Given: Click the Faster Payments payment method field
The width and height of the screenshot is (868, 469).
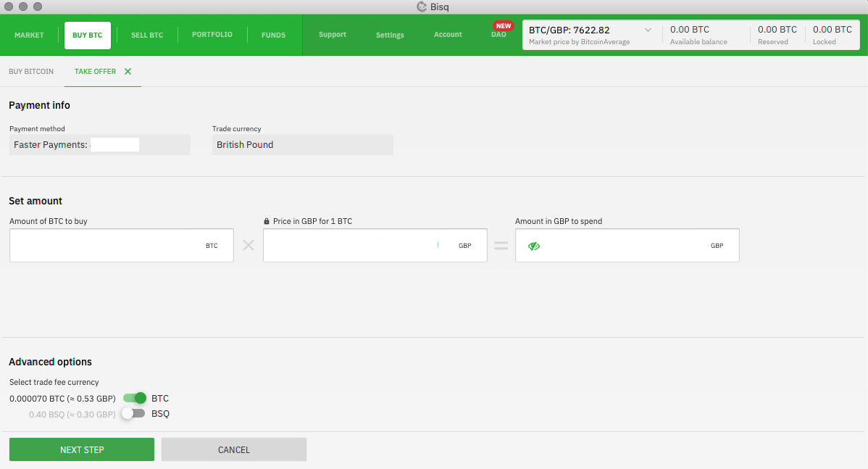Looking at the screenshot, I should click(100, 144).
